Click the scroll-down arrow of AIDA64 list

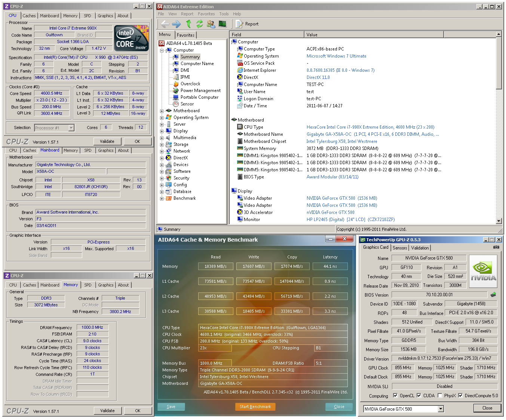pos(499,221)
